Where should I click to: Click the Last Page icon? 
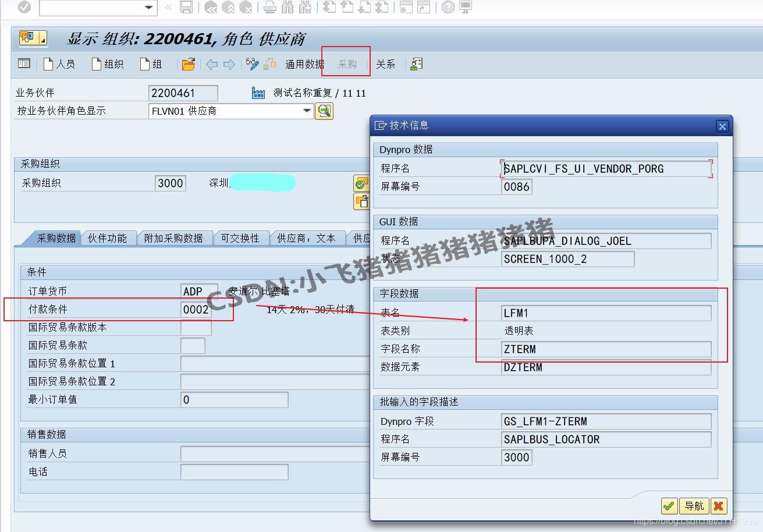(x=382, y=7)
